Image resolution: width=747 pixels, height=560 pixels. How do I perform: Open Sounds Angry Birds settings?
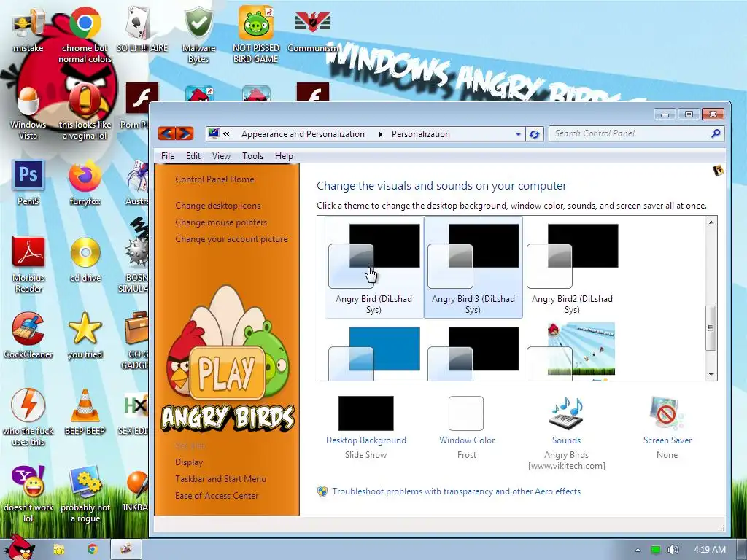click(566, 433)
